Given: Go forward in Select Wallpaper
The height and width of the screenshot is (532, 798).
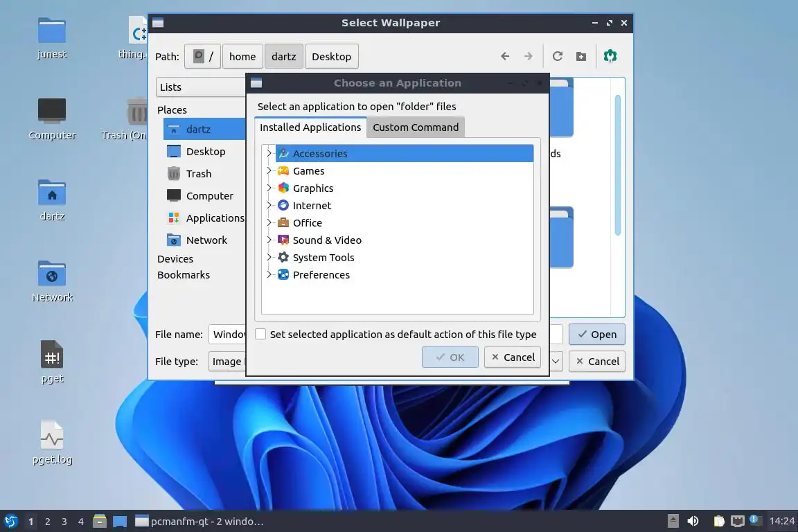Looking at the screenshot, I should tap(529, 56).
